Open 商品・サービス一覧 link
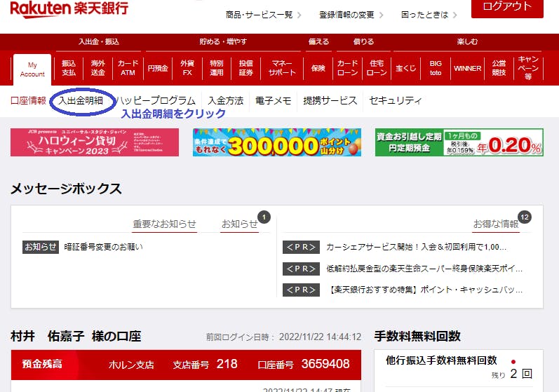The height and width of the screenshot is (392, 559). coord(263,15)
